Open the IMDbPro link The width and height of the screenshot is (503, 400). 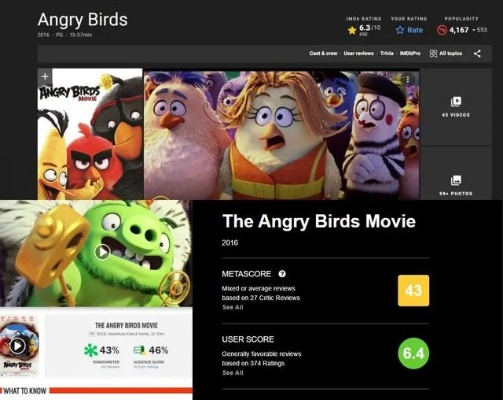[410, 53]
